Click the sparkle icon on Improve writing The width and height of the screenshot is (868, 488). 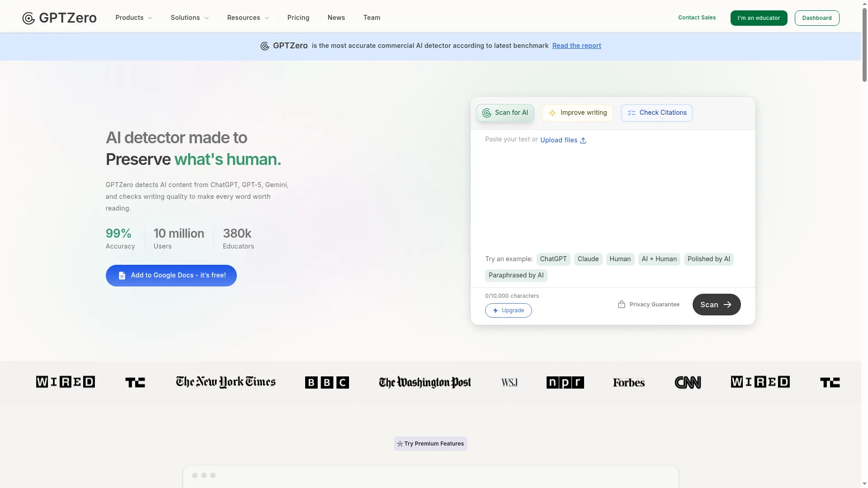point(552,113)
